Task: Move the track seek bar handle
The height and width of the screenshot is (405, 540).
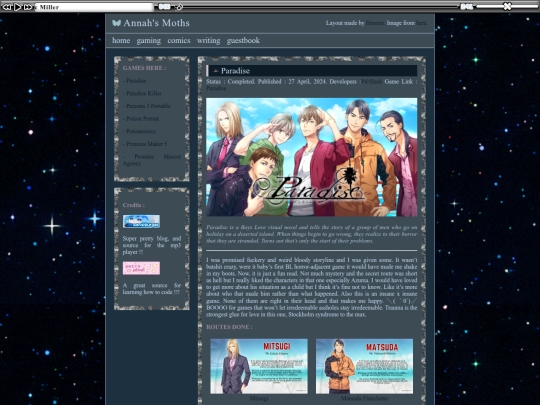Action: [179, 7]
